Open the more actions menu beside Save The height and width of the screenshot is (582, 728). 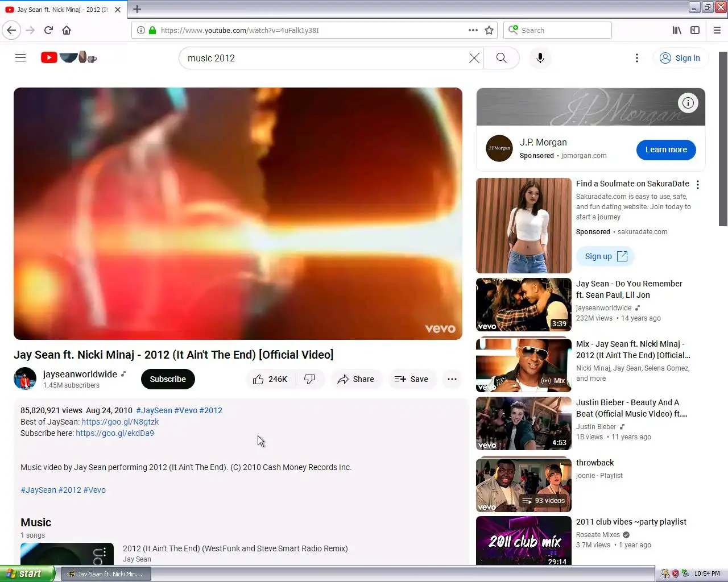(x=452, y=379)
